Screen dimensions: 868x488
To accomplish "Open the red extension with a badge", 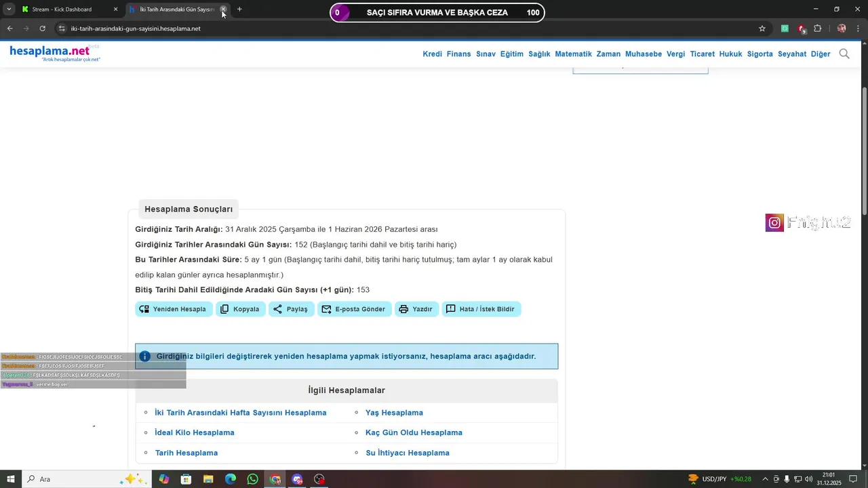I will pyautogui.click(x=802, y=28).
